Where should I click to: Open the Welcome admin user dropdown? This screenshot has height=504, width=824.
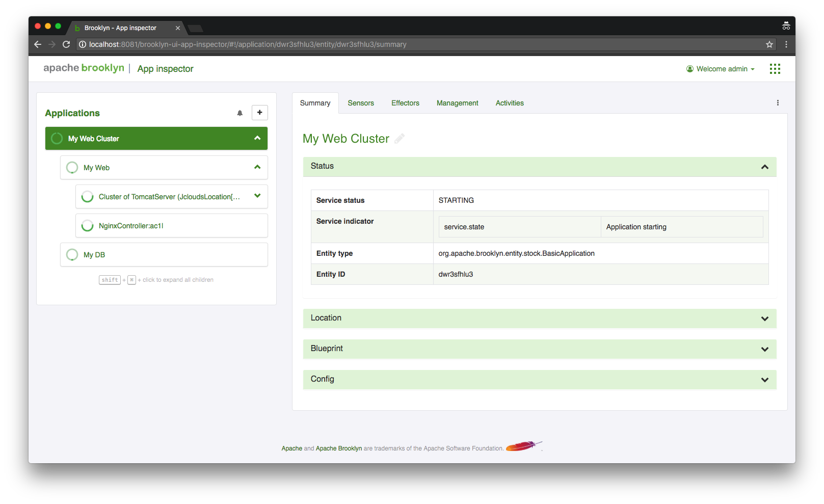[x=721, y=69]
